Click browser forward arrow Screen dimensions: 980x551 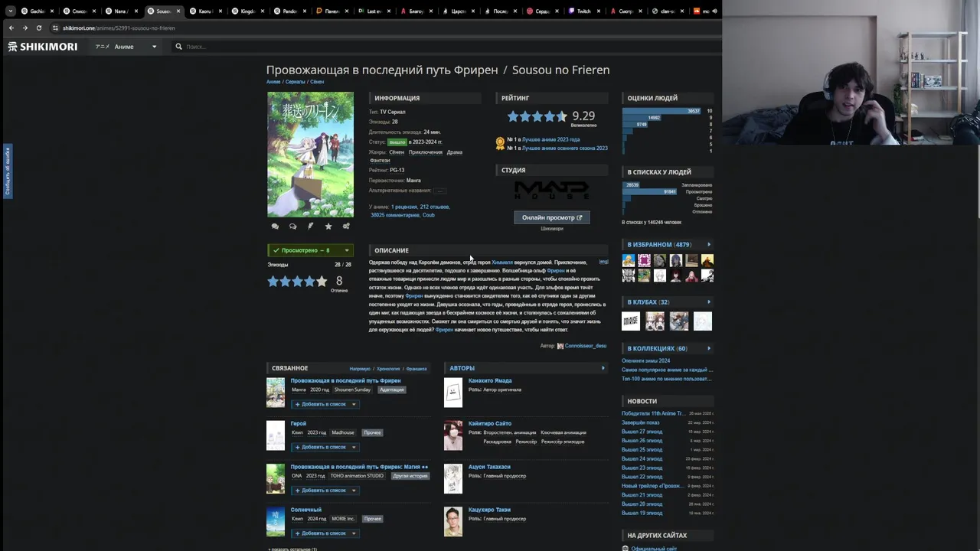24,28
